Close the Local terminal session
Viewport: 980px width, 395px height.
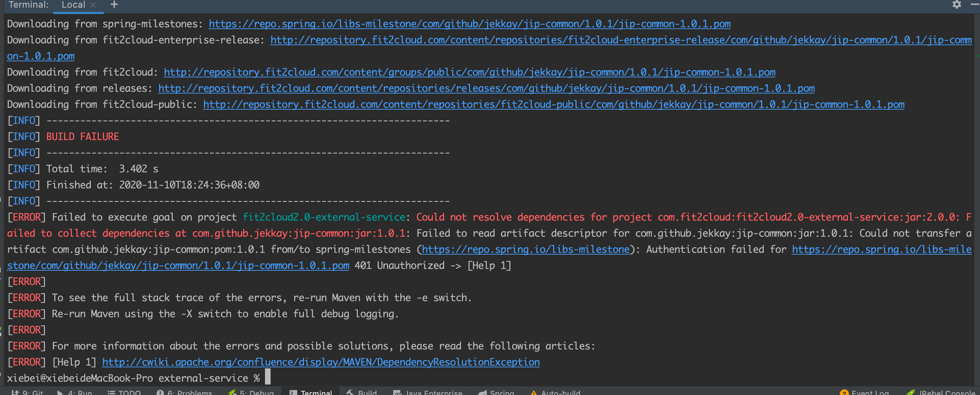93,5
